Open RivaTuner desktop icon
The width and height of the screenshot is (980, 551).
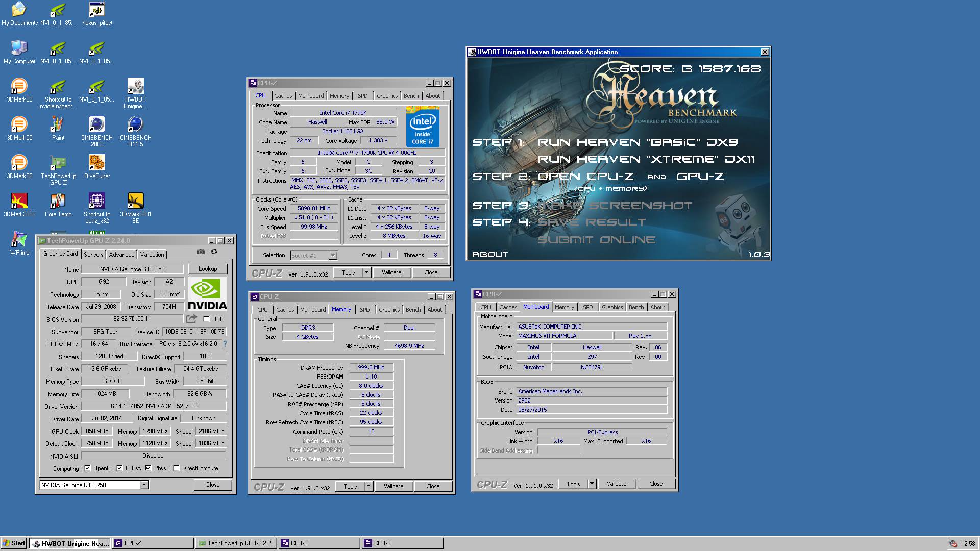click(97, 167)
